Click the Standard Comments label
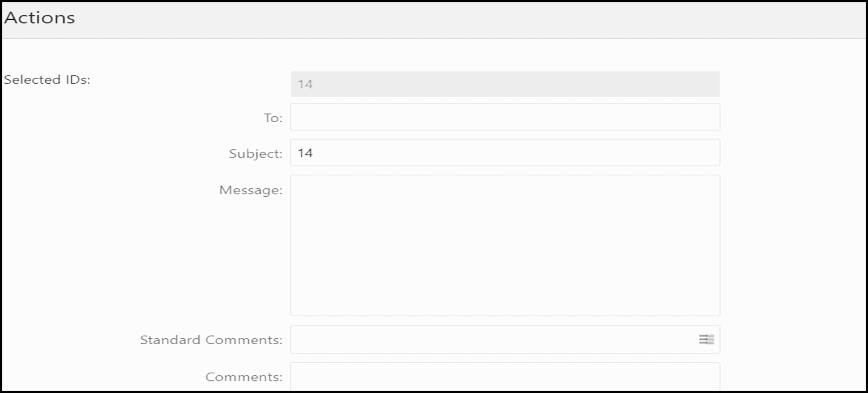The image size is (868, 393). coord(211,340)
